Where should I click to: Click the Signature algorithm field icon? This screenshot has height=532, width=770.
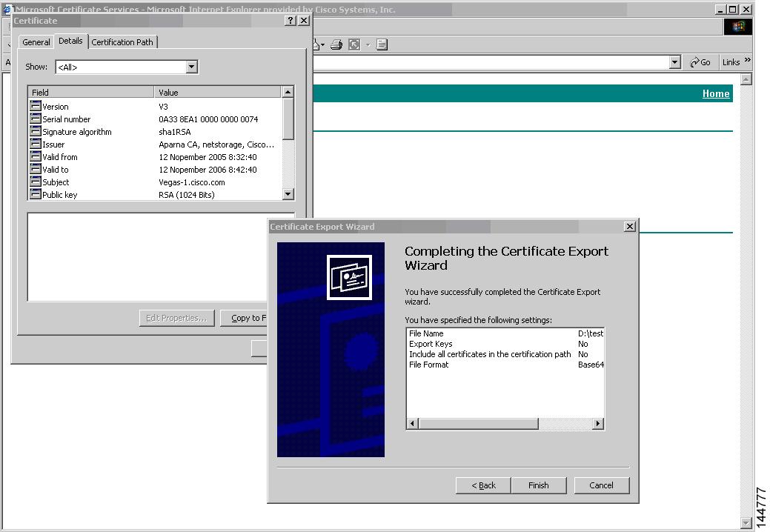[36, 132]
